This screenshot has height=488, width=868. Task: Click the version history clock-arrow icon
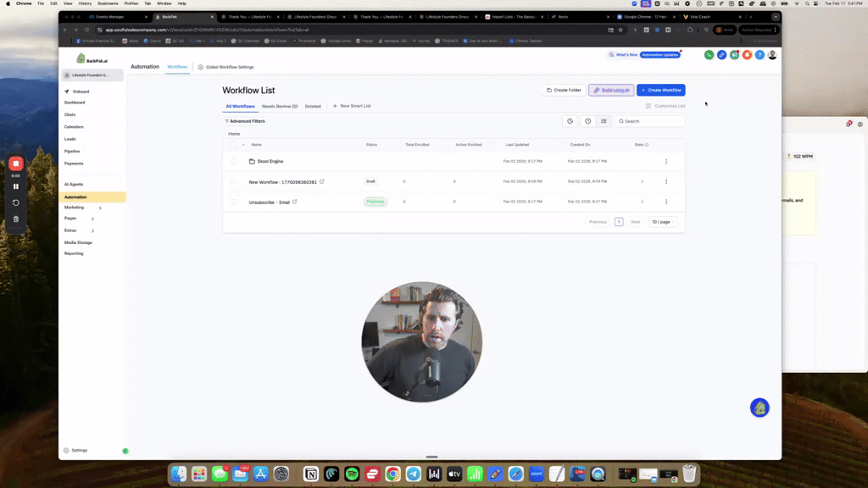click(x=570, y=121)
